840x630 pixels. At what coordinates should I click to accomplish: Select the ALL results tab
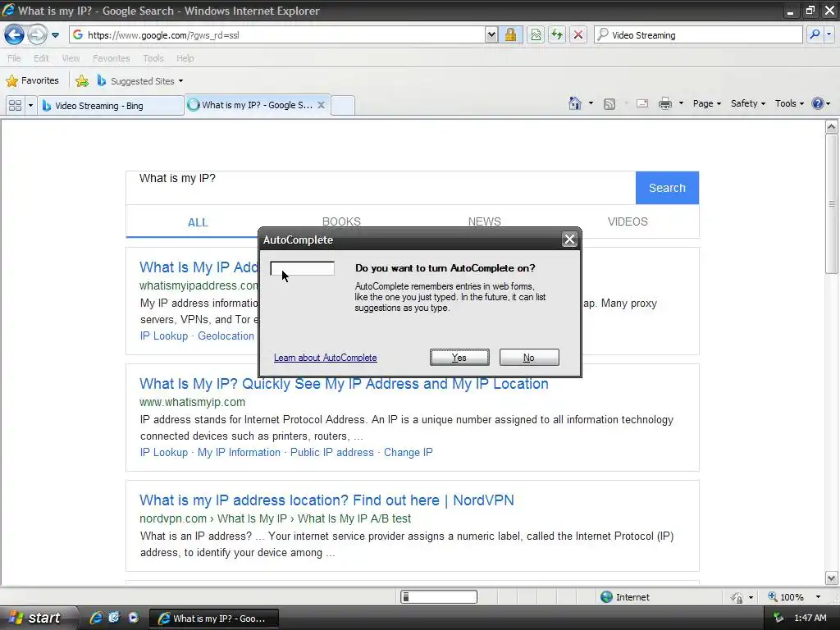(198, 222)
